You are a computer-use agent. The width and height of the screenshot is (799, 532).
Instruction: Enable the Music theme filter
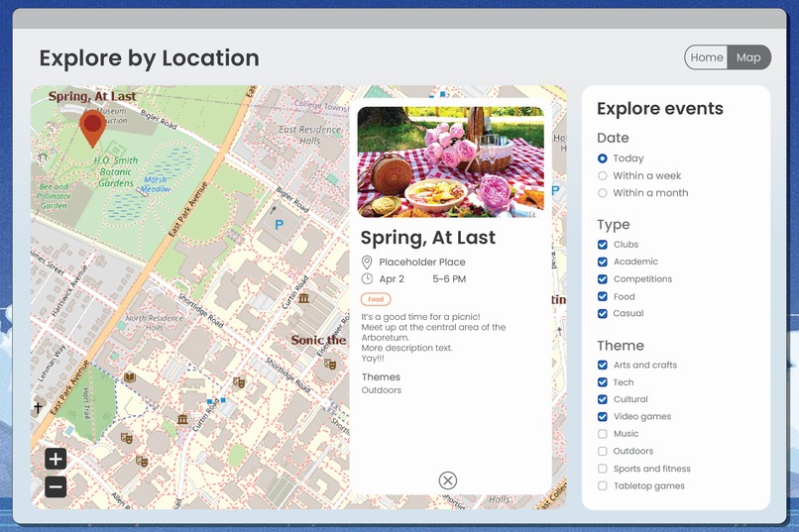pyautogui.click(x=603, y=434)
